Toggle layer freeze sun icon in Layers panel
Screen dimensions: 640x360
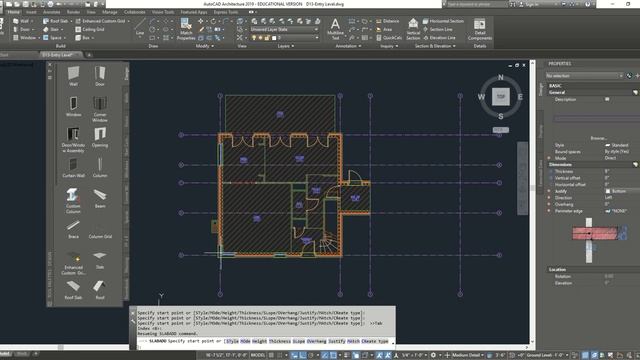260,38
